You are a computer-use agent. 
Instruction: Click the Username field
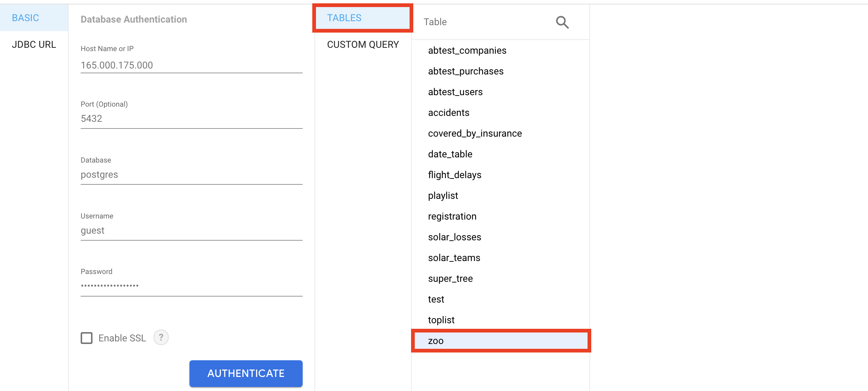point(191,230)
